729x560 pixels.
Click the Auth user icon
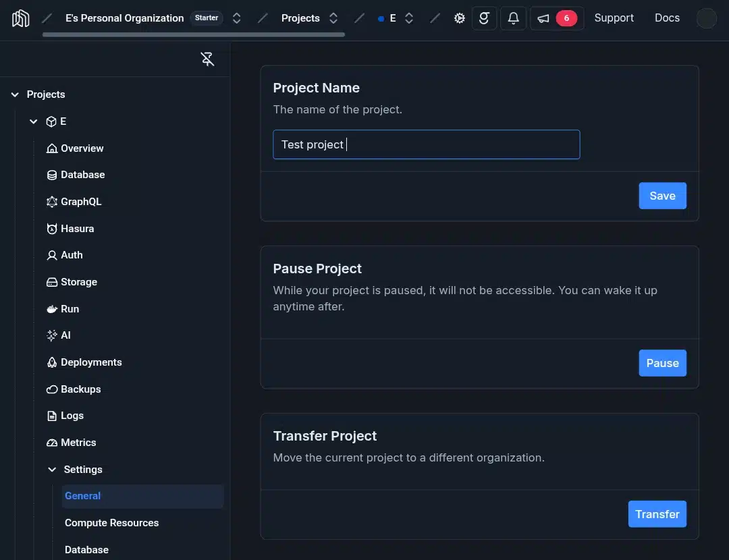(x=51, y=255)
